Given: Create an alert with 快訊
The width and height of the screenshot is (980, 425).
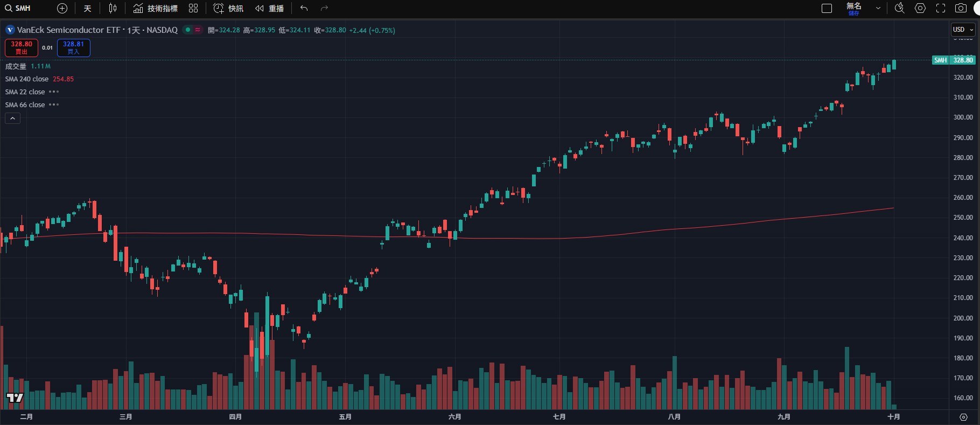Looking at the screenshot, I should (228, 8).
